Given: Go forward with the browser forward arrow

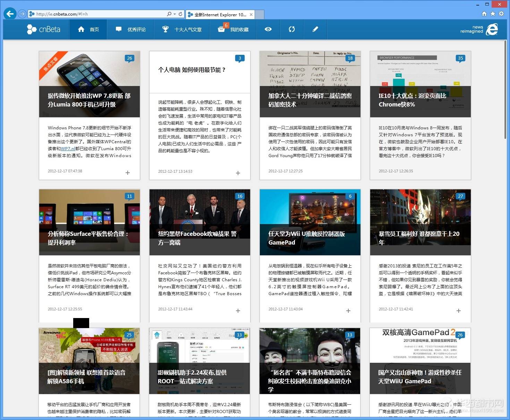Looking at the screenshot, I should (x=22, y=14).
